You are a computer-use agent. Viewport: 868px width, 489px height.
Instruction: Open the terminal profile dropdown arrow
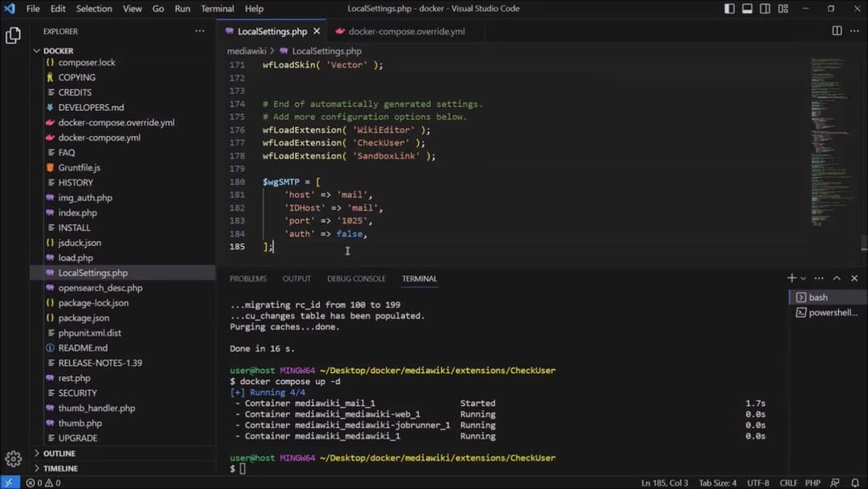coord(802,278)
